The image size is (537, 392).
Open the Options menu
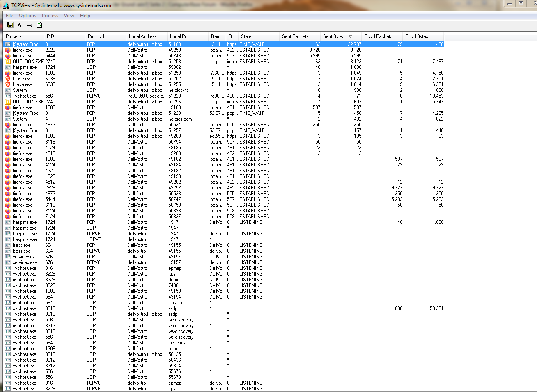27,16
